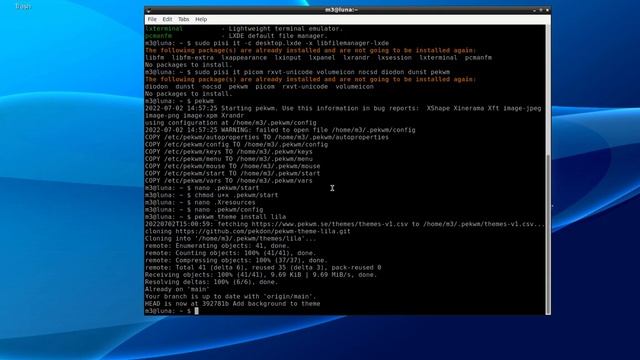This screenshot has width=640, height=360.
Task: Click the 'Receiving objects: 100% (41/41)' line
Action: (x=261, y=275)
